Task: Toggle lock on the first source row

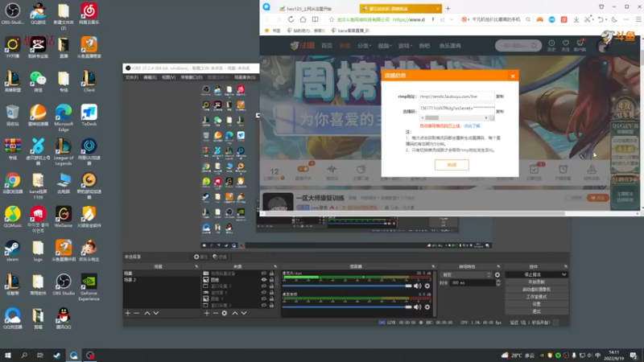Action: click(271, 273)
